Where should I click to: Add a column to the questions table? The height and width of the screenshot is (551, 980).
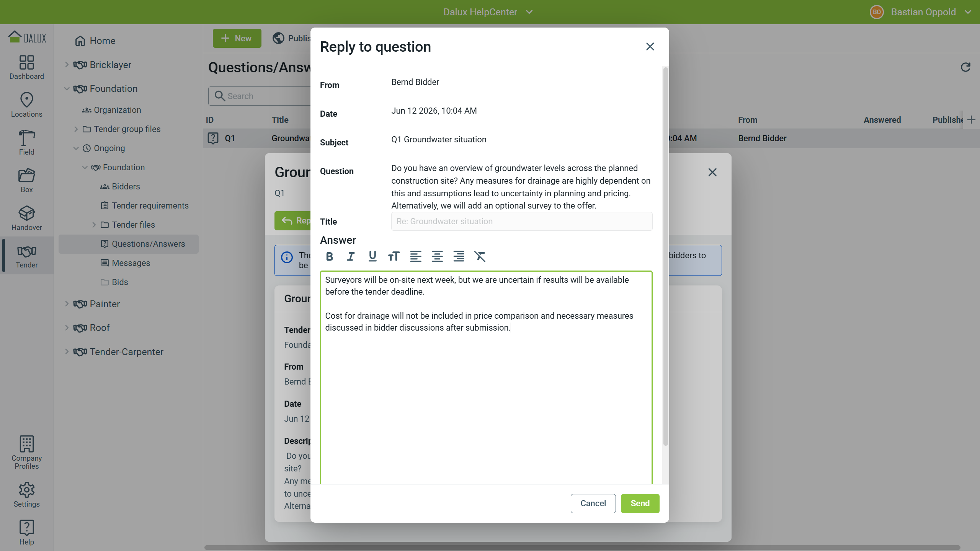(x=971, y=120)
